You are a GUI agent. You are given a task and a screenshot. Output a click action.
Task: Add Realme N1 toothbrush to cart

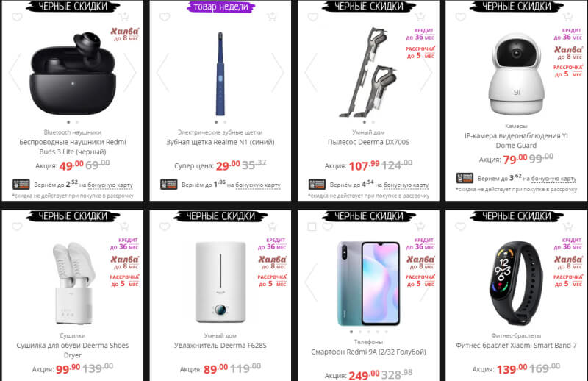click(x=271, y=17)
